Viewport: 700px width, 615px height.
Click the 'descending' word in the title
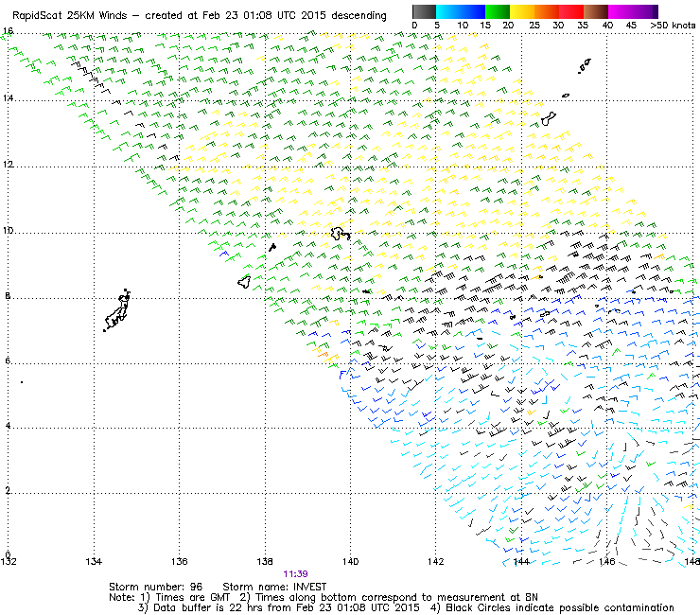click(359, 16)
